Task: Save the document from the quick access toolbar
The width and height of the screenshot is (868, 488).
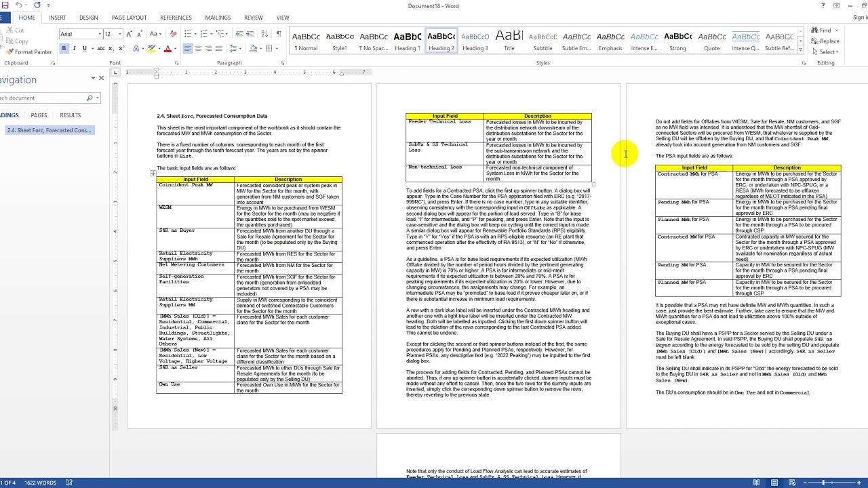Action: coord(6,5)
